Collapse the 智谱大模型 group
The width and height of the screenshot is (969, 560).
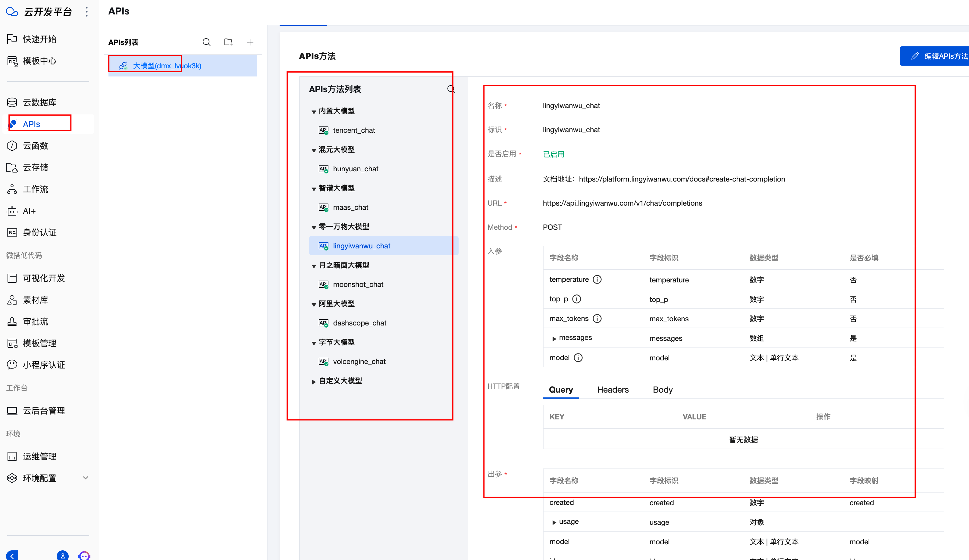pos(314,189)
